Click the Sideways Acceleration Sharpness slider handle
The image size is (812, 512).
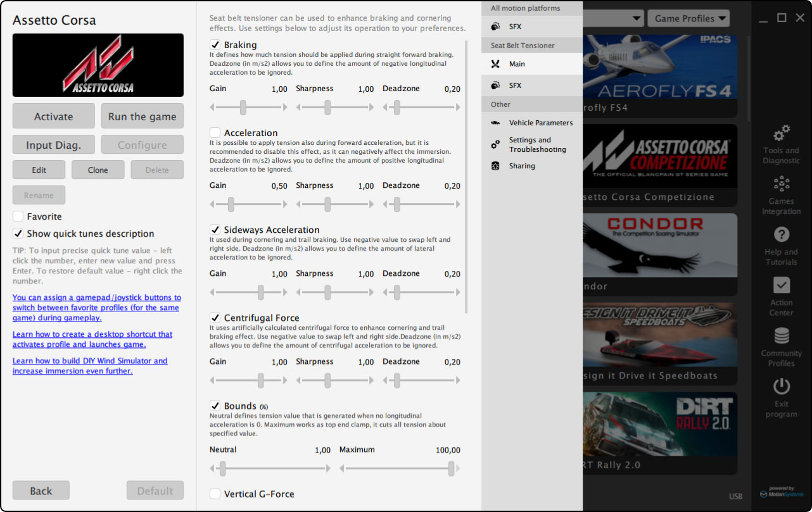[x=327, y=293]
